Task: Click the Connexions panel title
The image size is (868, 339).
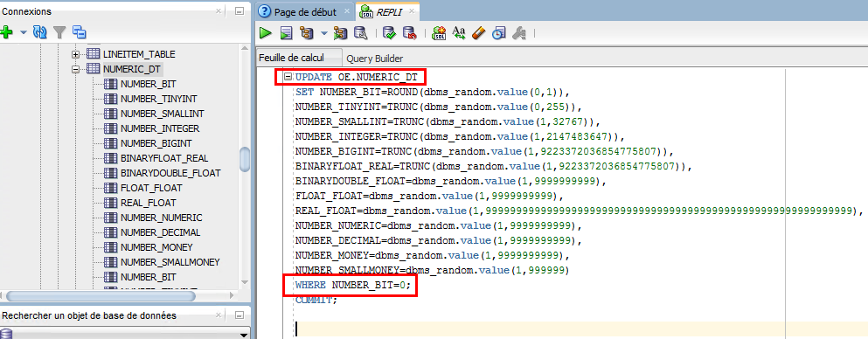Action: point(27,11)
